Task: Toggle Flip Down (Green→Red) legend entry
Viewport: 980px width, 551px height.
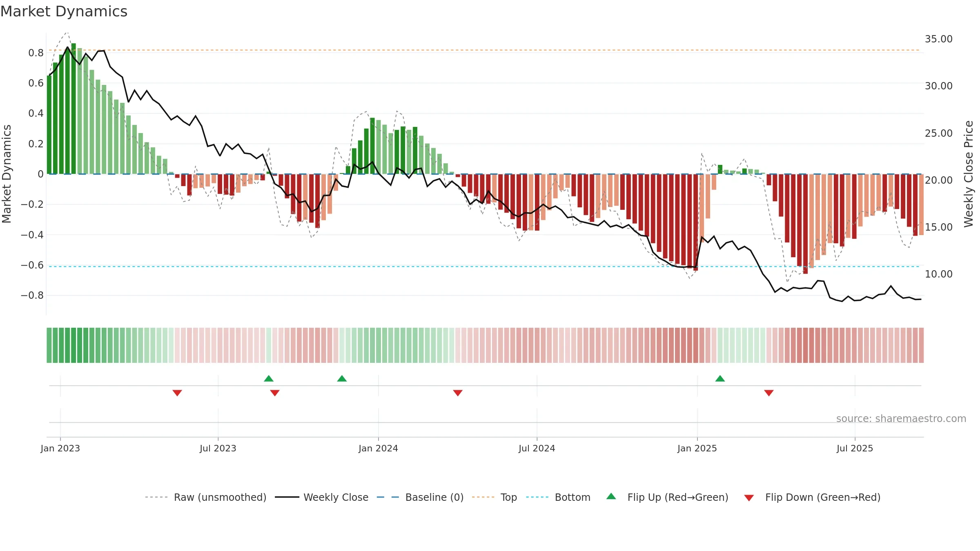Action: tap(812, 497)
